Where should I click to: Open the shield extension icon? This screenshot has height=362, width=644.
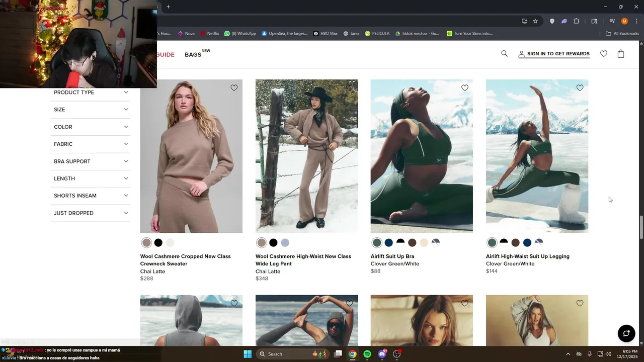552,21
